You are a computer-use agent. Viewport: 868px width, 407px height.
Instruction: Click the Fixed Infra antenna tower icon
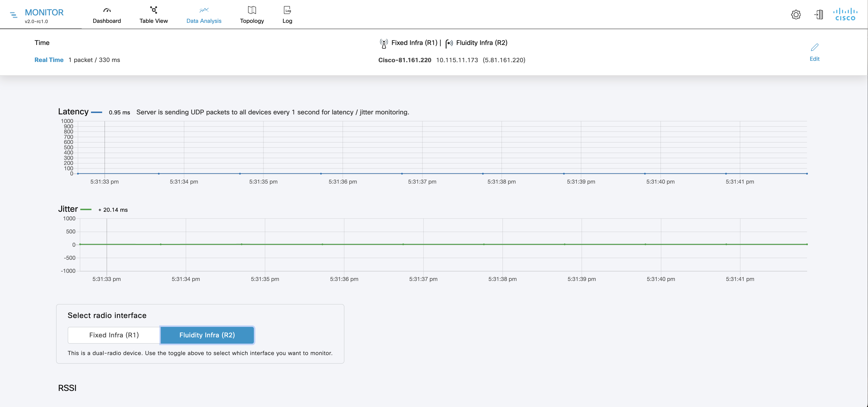tap(384, 44)
